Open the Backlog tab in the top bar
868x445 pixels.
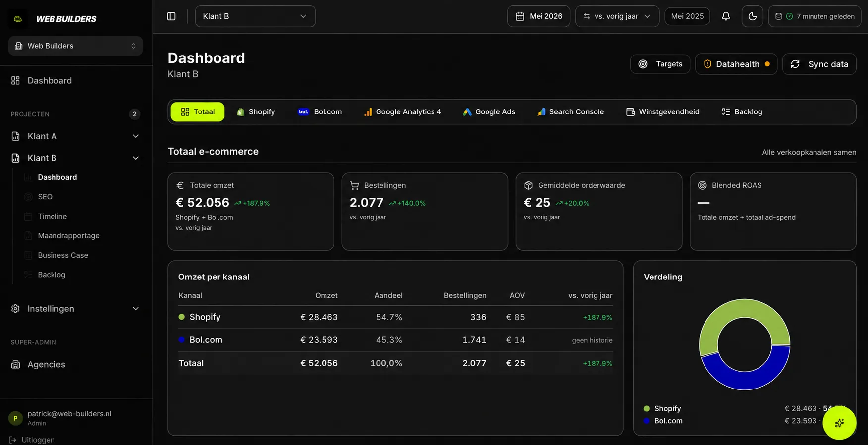pos(742,112)
